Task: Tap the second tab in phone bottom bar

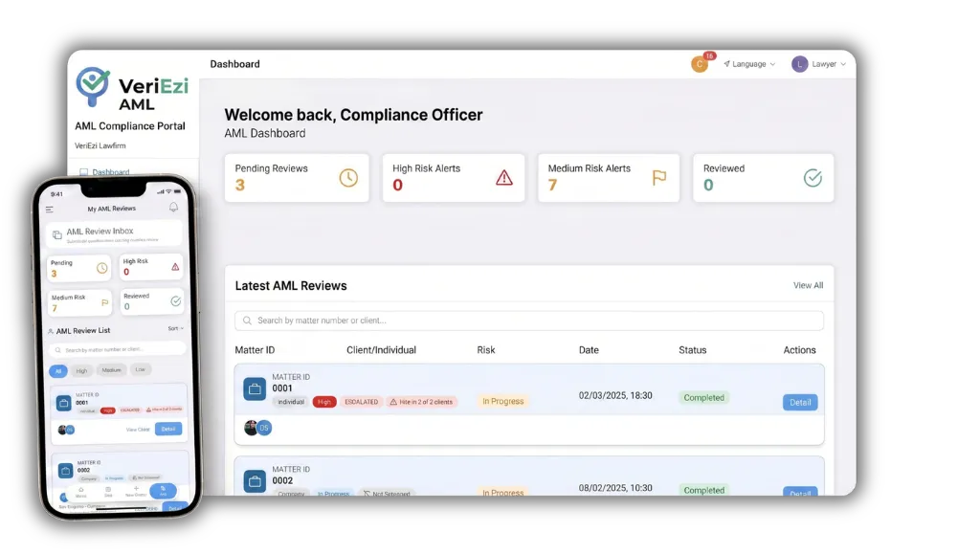Action: tap(108, 492)
